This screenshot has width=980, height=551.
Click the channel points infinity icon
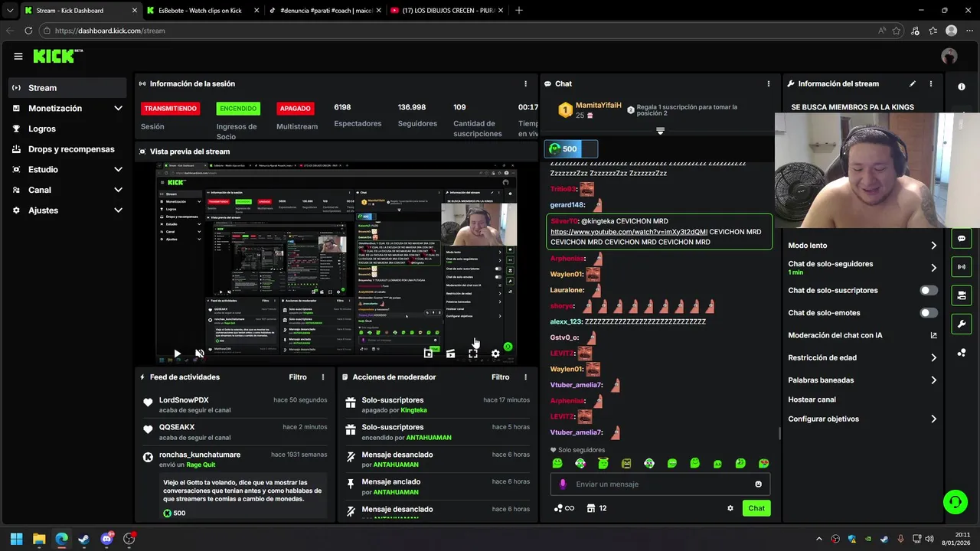pyautogui.click(x=564, y=508)
